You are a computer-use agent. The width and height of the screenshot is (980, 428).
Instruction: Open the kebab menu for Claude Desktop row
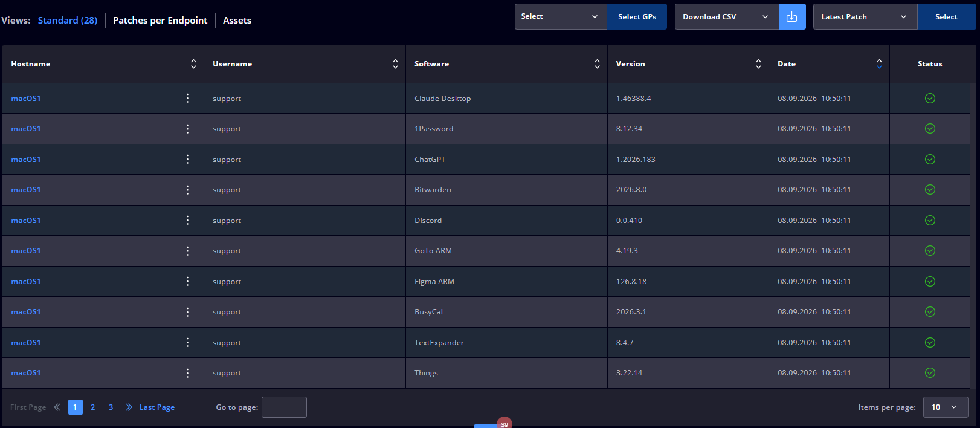[x=187, y=98]
